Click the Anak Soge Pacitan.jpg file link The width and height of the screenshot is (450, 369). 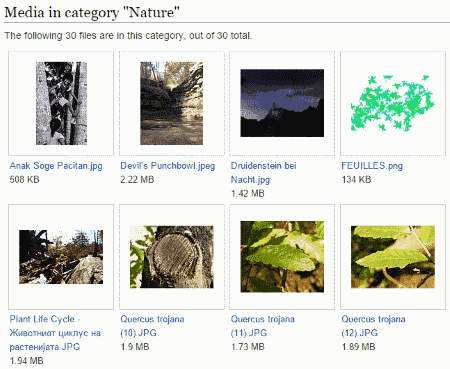[x=56, y=166]
